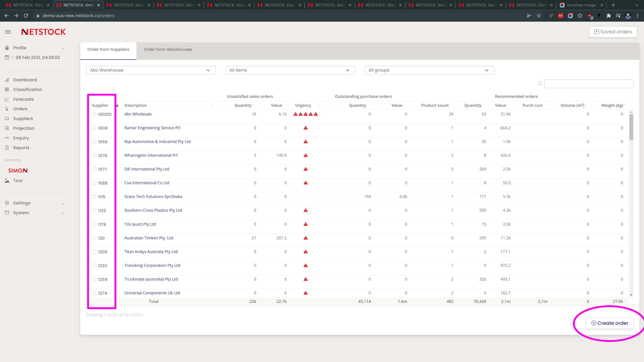Viewport: 644px width, 362px height.
Task: Open the Suppliers truck icon
Action: tap(7, 118)
